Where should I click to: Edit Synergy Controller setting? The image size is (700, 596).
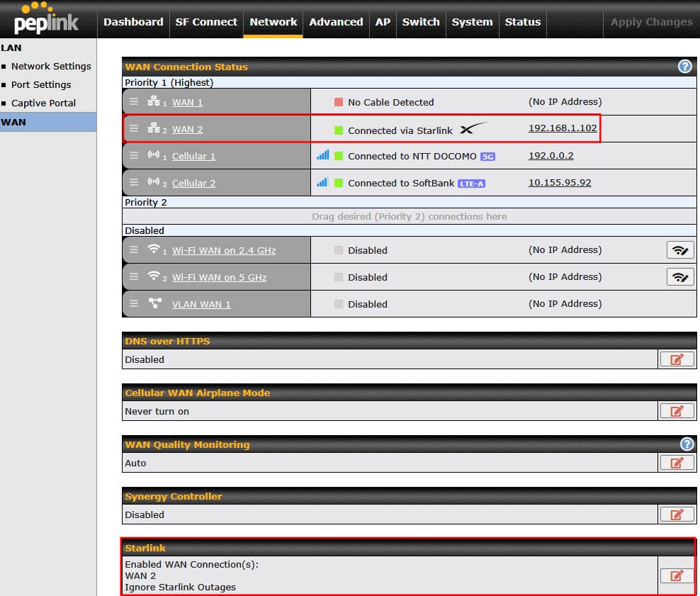tap(677, 515)
